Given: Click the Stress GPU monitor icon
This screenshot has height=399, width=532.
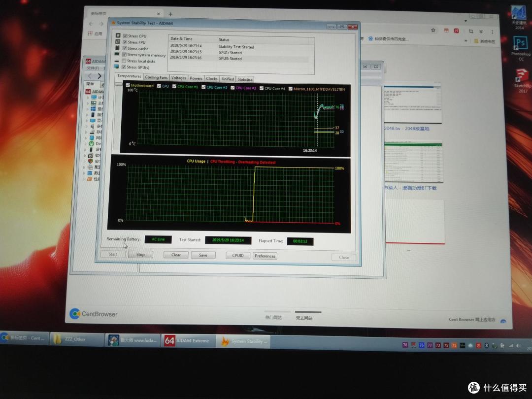Looking at the screenshot, I should 117,67.
